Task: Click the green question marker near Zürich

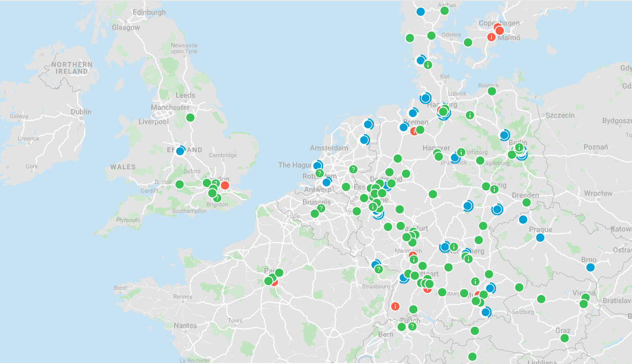Action: tap(412, 326)
